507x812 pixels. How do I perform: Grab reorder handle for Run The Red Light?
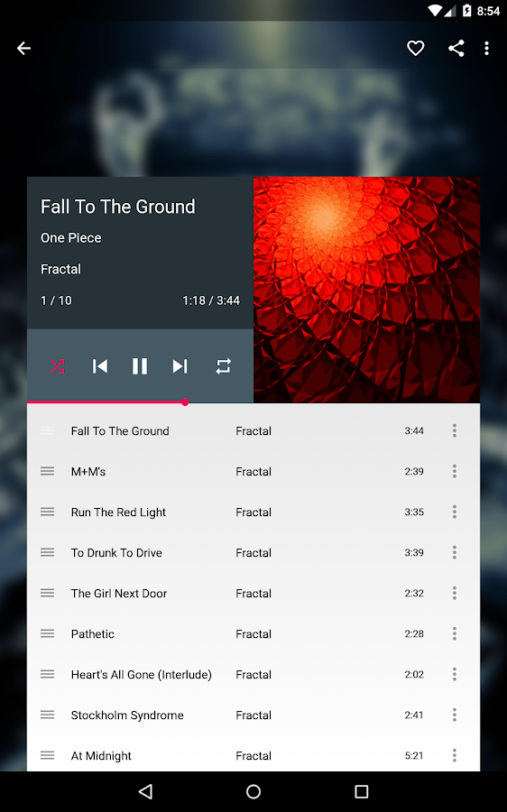coord(47,512)
